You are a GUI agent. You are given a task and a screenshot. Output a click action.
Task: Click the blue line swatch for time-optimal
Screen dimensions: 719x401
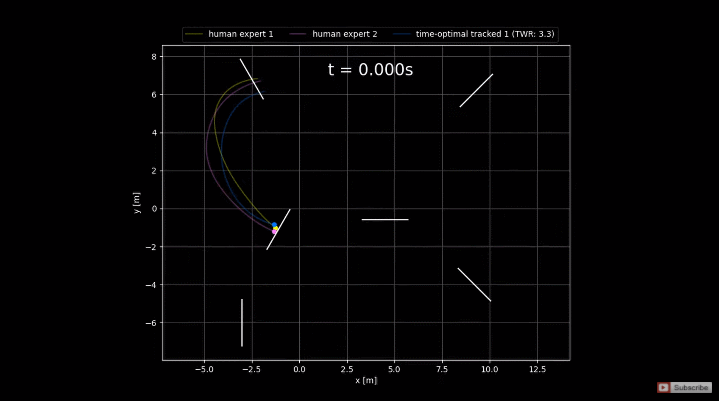[402, 34]
